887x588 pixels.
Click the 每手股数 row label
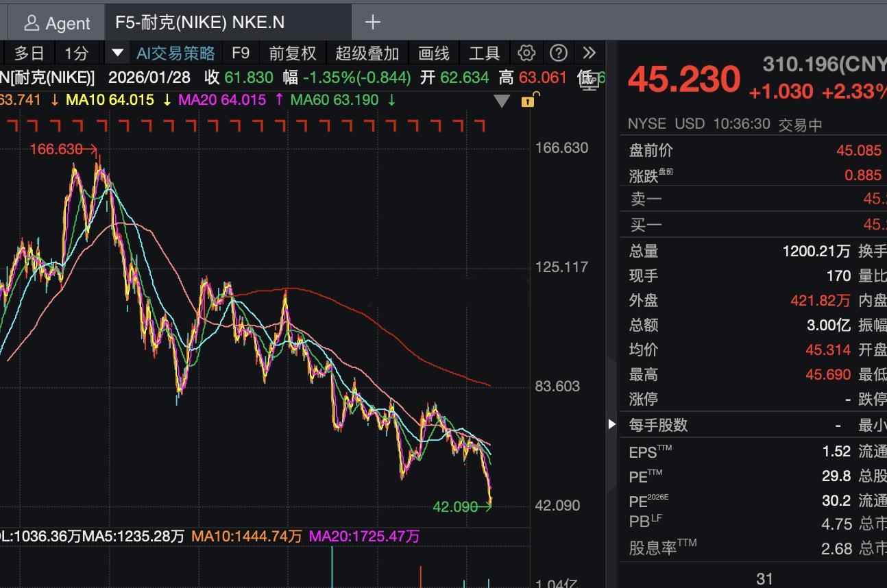pyautogui.click(x=658, y=425)
